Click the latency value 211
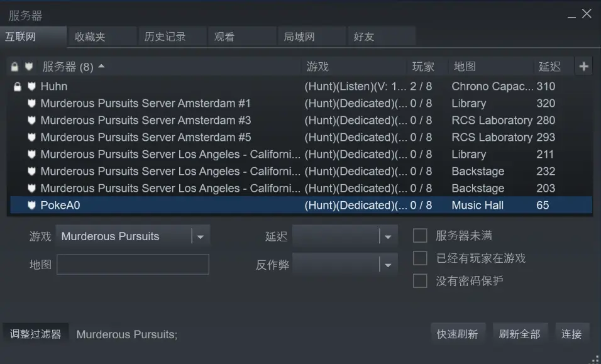The width and height of the screenshot is (601, 364). coord(545,154)
